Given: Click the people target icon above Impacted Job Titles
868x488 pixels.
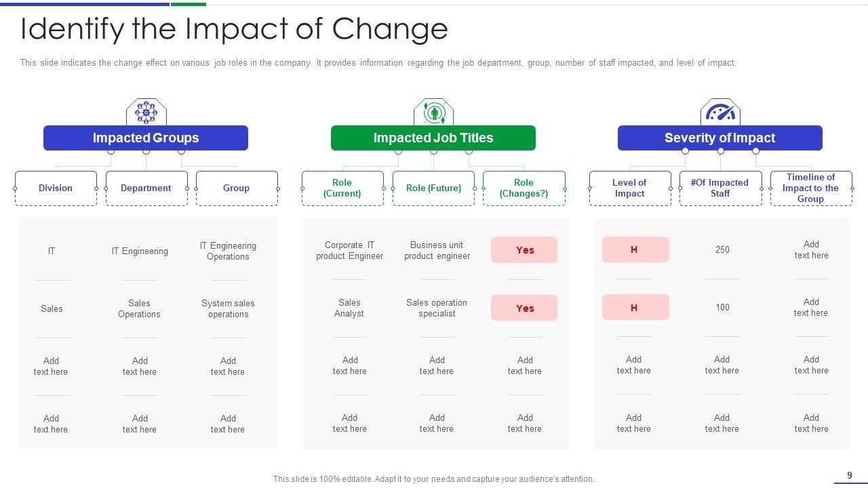Looking at the screenshot, I should [x=433, y=113].
